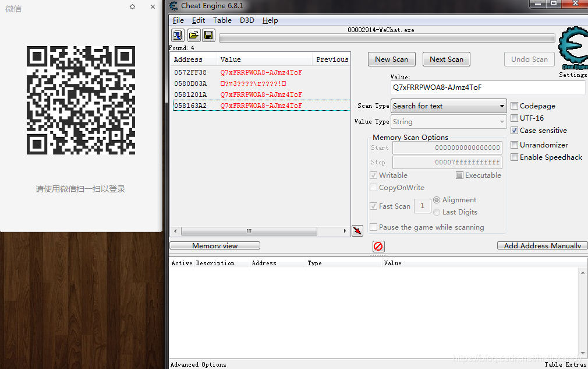Image resolution: width=588 pixels, height=369 pixels.
Task: Open the Scan Type dropdown
Action: (449, 106)
